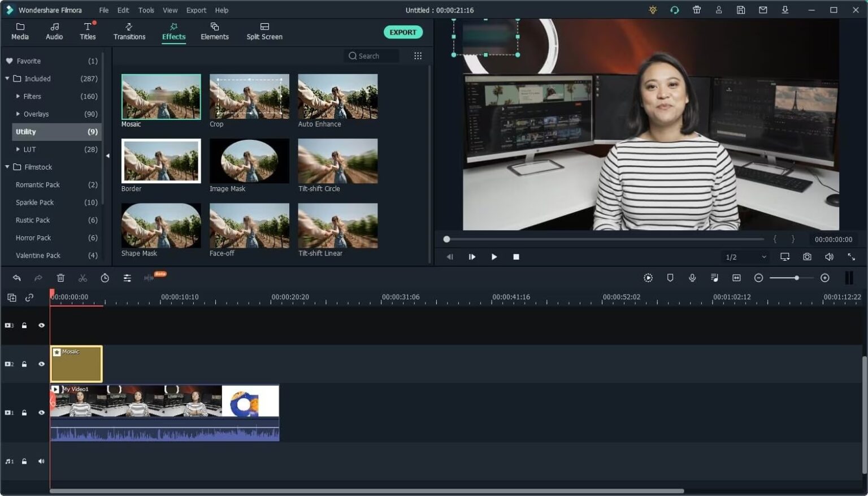Expand the LUT category in sidebar
This screenshot has width=868, height=496.
[18, 149]
